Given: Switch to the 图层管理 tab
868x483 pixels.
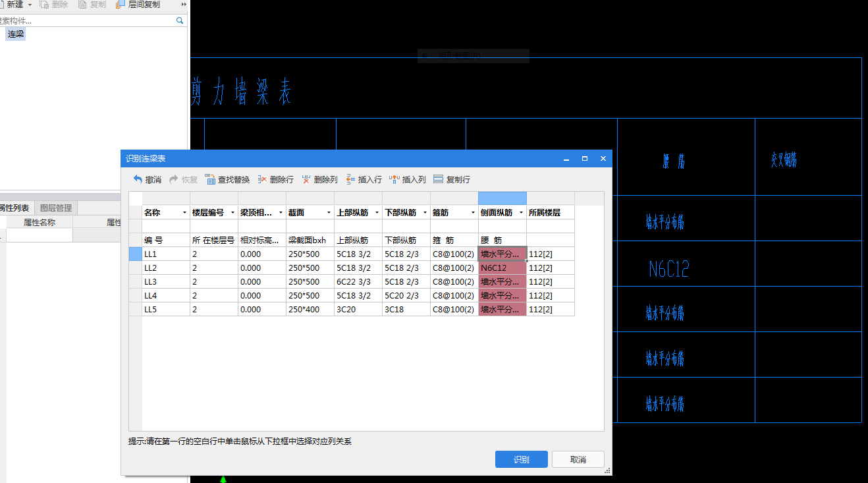Looking at the screenshot, I should coord(56,208).
